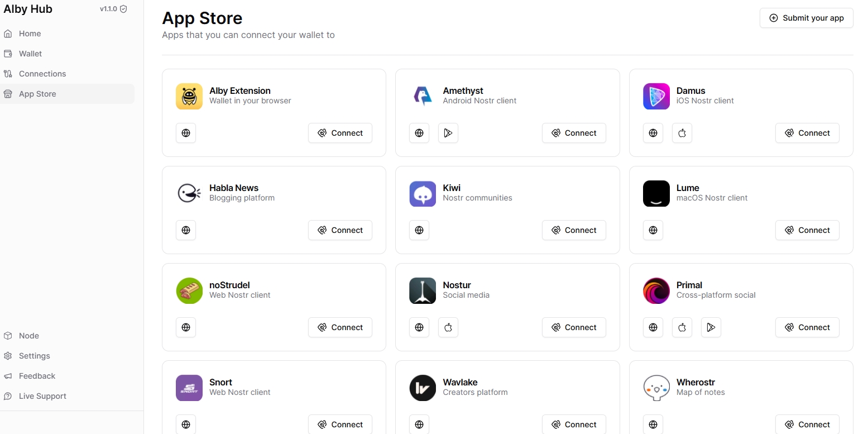The width and height of the screenshot is (868, 434).
Task: Open the Wallet page from sidebar
Action: (x=30, y=54)
